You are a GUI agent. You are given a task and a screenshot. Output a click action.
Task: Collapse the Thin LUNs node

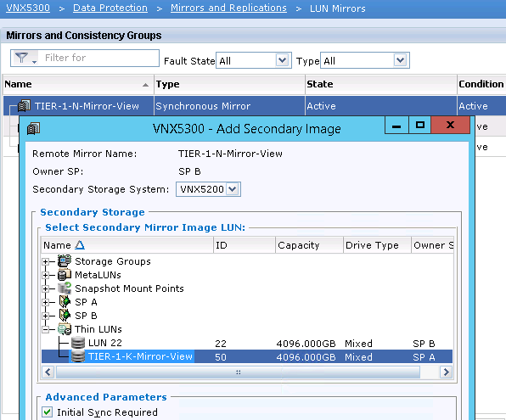[46, 329]
